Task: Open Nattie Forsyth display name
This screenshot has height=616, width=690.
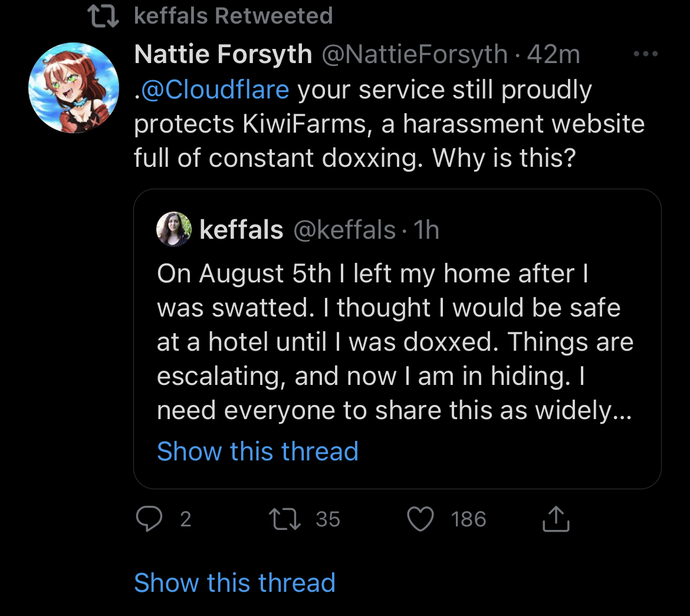Action: pos(223,54)
